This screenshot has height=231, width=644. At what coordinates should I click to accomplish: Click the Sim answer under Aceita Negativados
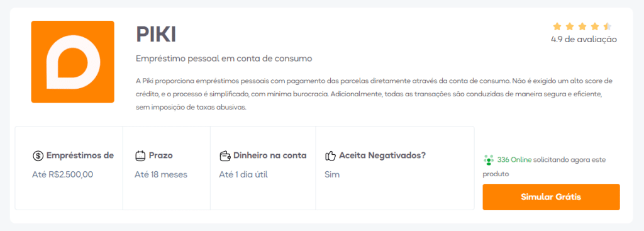[x=332, y=175]
